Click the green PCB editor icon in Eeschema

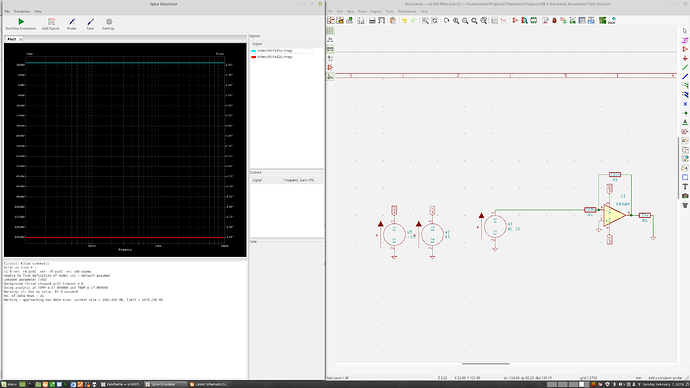(602, 21)
